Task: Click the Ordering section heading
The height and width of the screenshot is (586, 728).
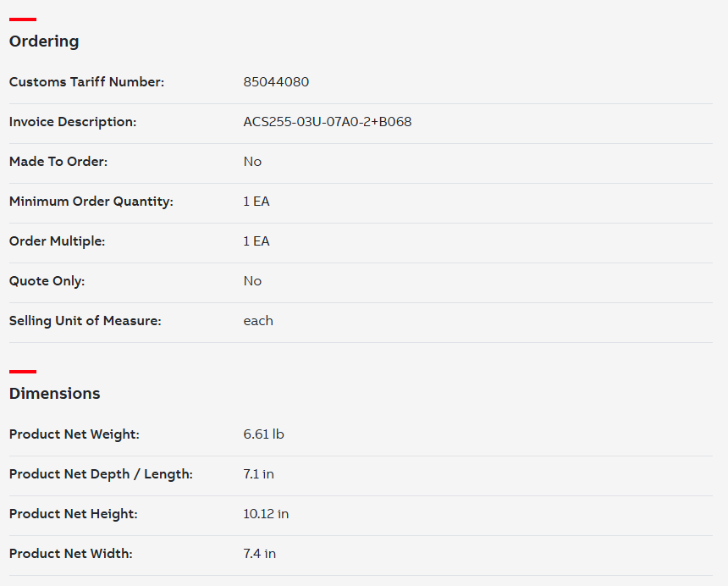Action: click(44, 41)
